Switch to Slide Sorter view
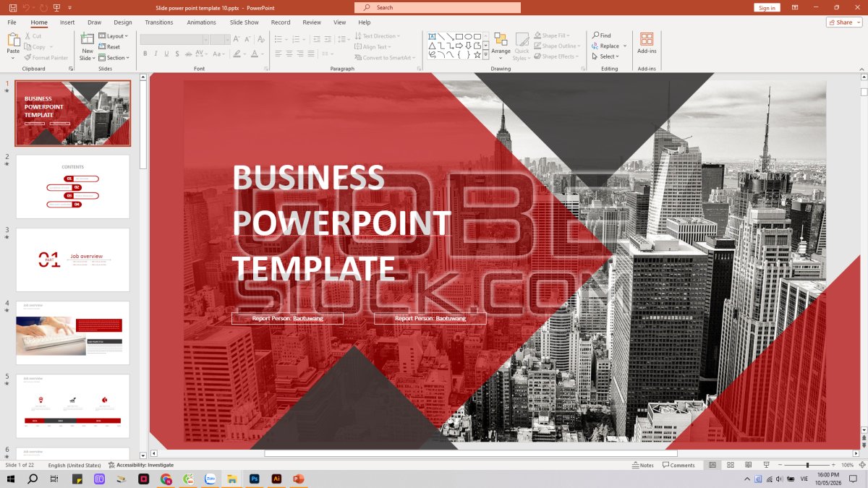Image resolution: width=868 pixels, height=488 pixels. [x=730, y=465]
